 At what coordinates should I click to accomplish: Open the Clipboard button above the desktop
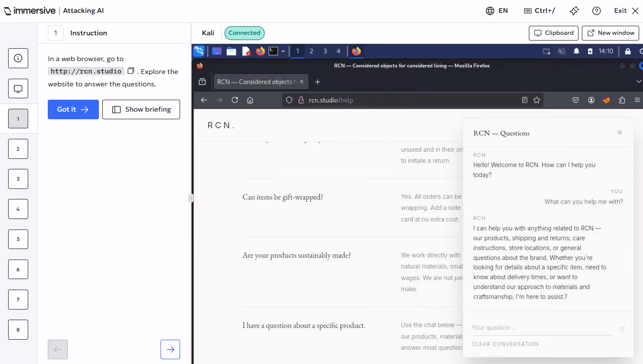554,33
